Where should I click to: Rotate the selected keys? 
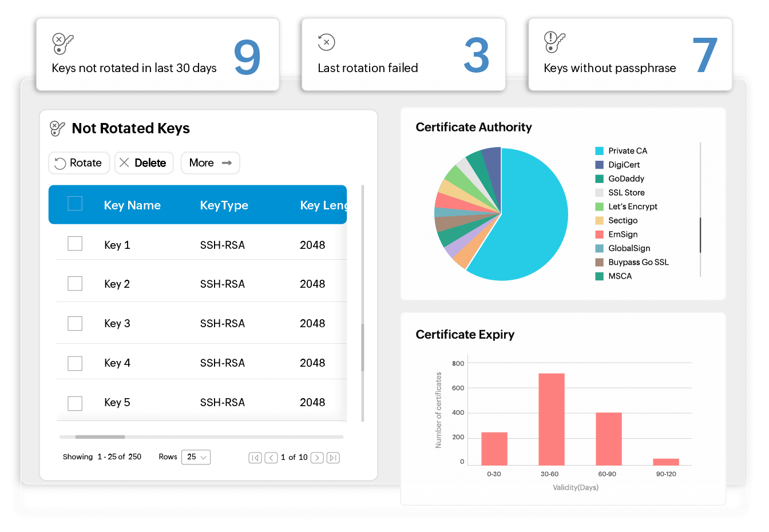tap(79, 163)
